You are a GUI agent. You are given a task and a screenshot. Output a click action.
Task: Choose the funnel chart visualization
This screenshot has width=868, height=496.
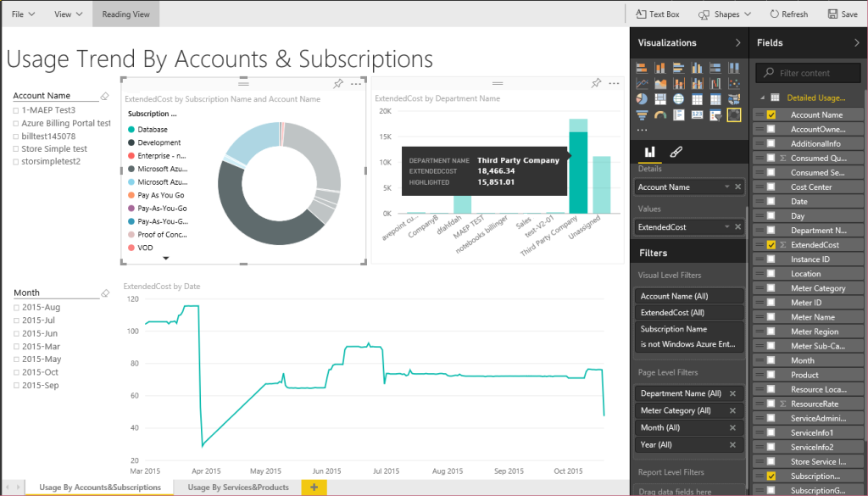(642, 114)
